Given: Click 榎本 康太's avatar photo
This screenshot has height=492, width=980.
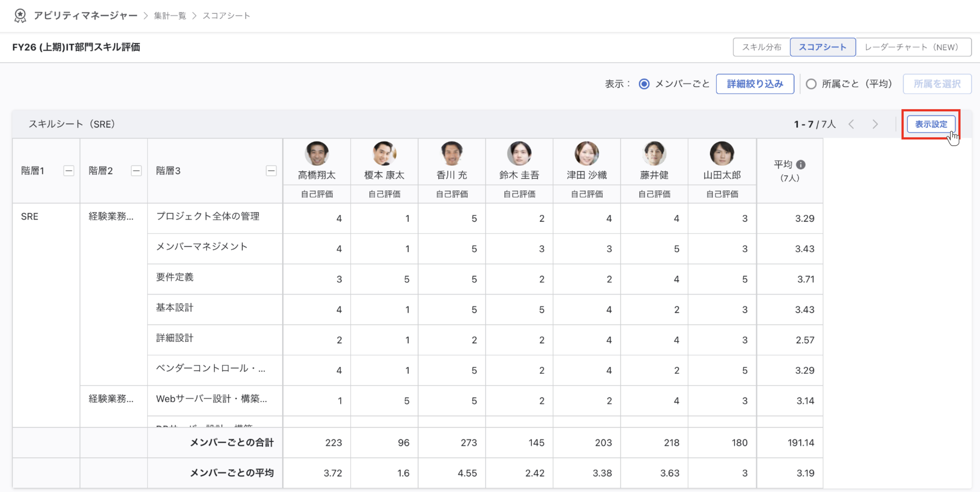Looking at the screenshot, I should pyautogui.click(x=384, y=154).
